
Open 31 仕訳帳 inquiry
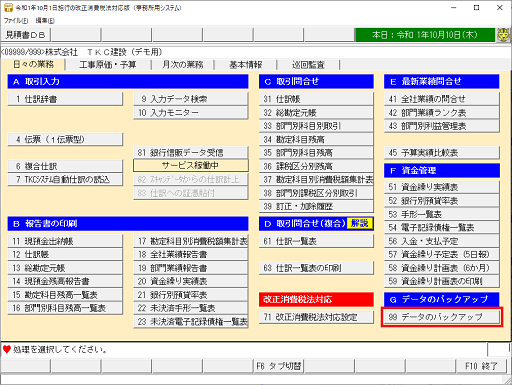coord(316,99)
